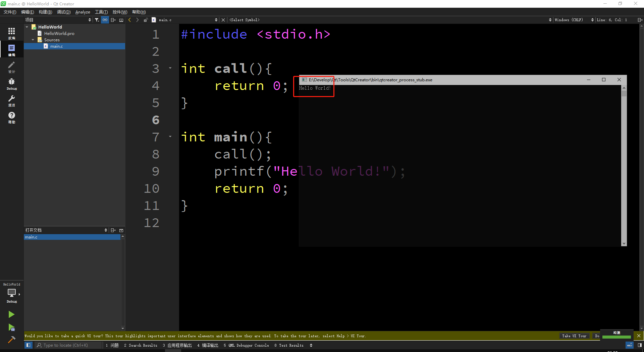644x352 pixels.
Task: Dismiss the UI tour notification bar
Action: [639, 336]
